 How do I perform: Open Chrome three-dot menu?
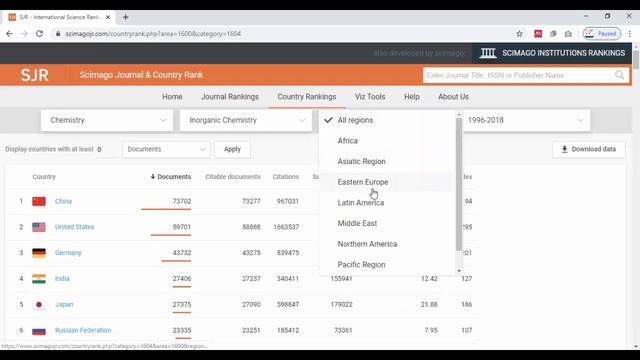[x=630, y=34]
